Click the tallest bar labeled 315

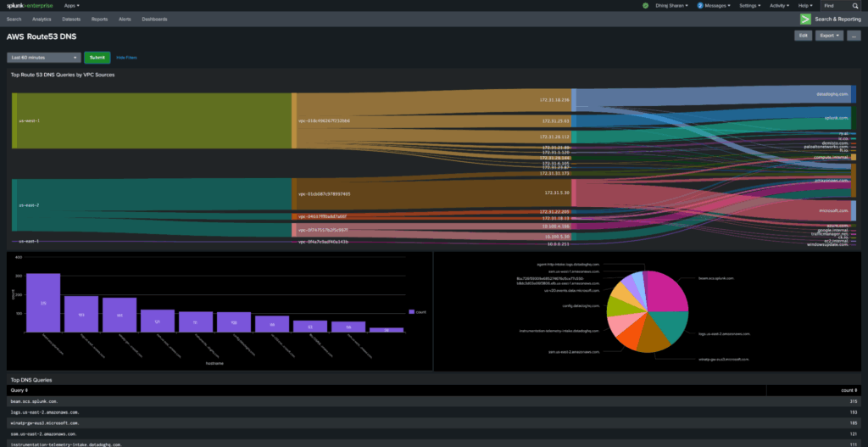click(x=43, y=303)
